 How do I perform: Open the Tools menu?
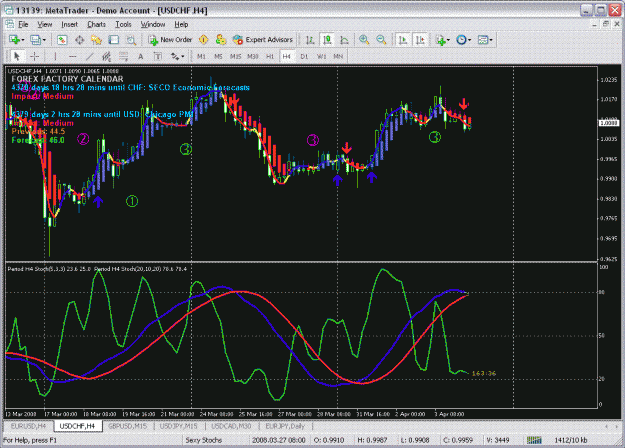click(x=123, y=24)
